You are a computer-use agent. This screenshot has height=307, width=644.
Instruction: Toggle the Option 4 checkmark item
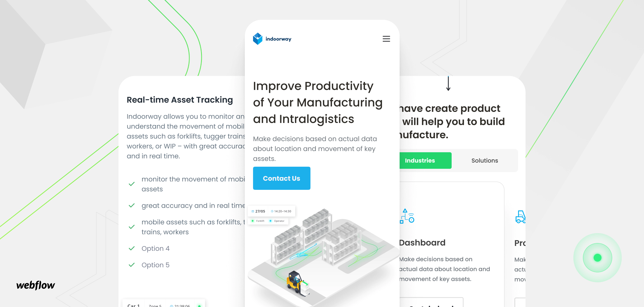[x=132, y=248]
